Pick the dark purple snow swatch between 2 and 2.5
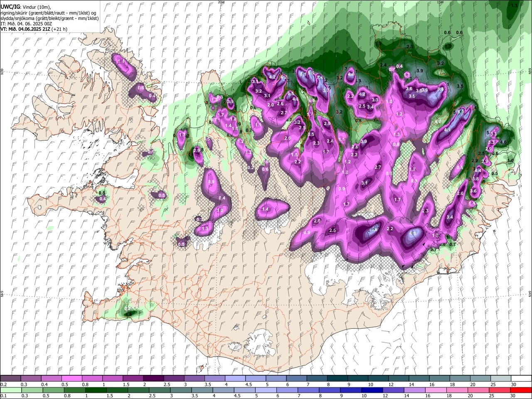The width and height of the screenshot is (532, 399). [153, 378]
